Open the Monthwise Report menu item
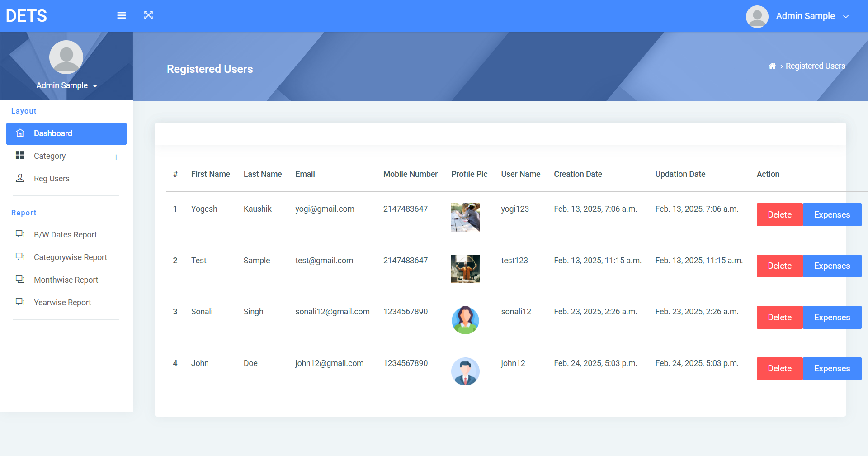The height and width of the screenshot is (456, 868). point(66,280)
